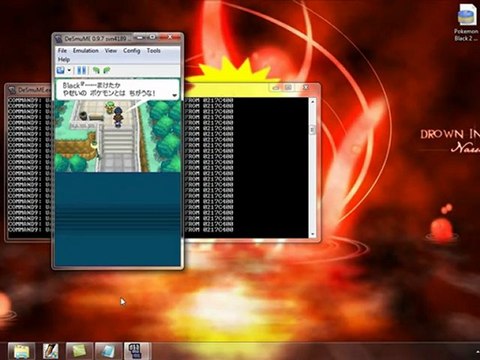Minimize the DeSmuME emulator window

point(141,37)
